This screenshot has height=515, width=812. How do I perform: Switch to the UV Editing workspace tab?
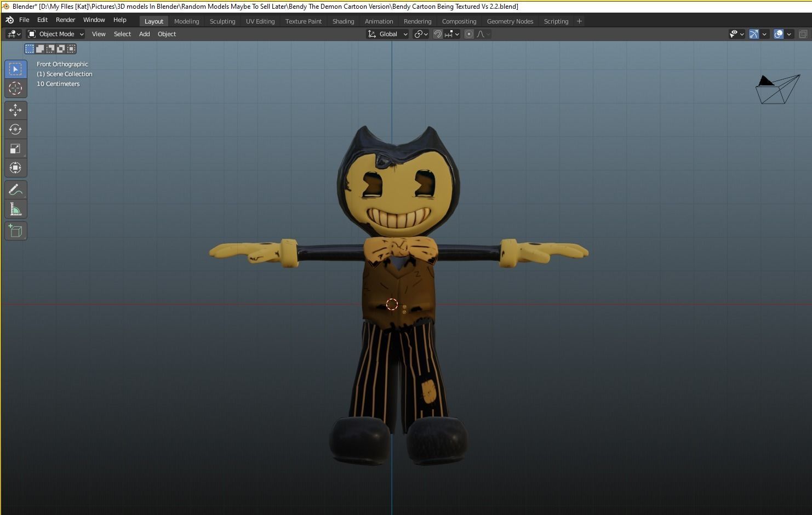(260, 21)
